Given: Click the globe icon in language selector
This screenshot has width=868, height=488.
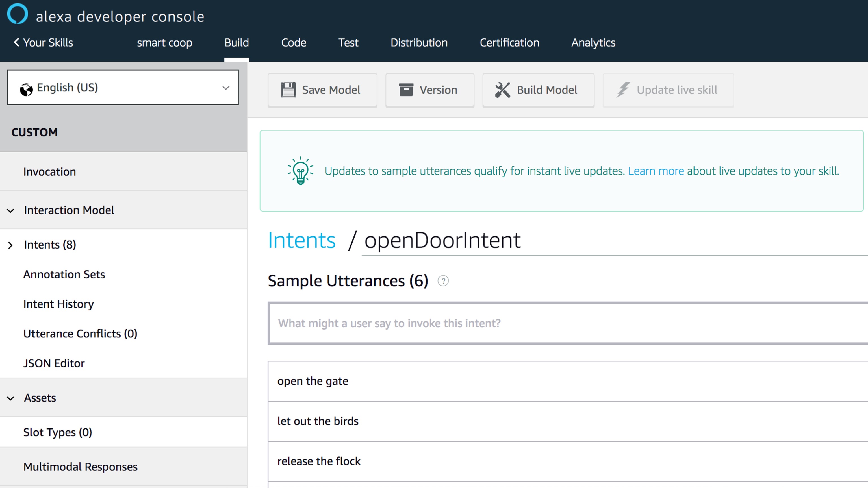Looking at the screenshot, I should pyautogui.click(x=26, y=89).
